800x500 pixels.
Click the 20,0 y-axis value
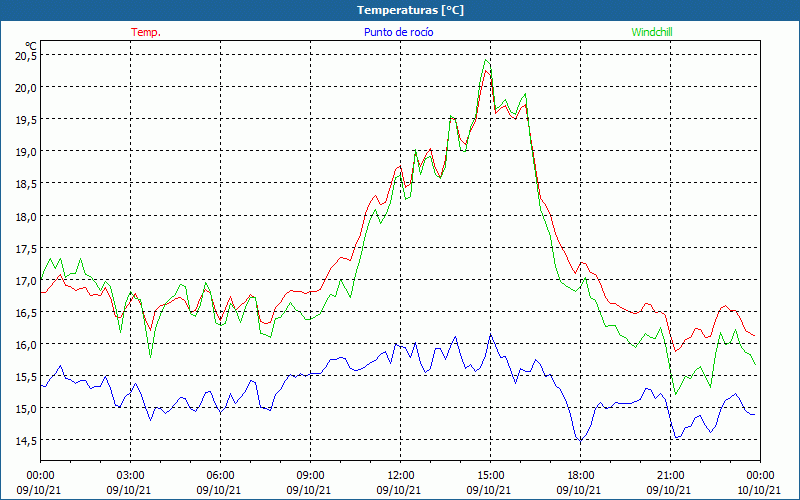click(x=26, y=87)
